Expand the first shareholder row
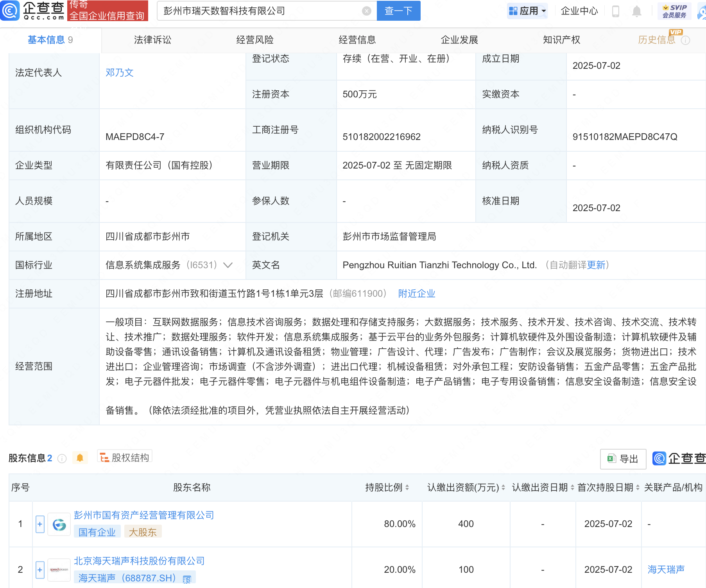 click(x=40, y=524)
